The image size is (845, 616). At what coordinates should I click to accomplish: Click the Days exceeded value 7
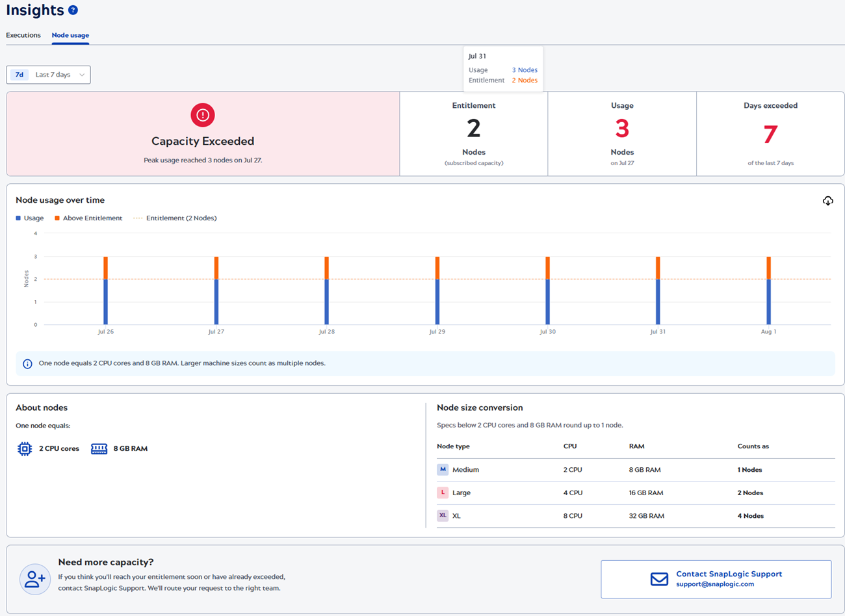coord(770,134)
